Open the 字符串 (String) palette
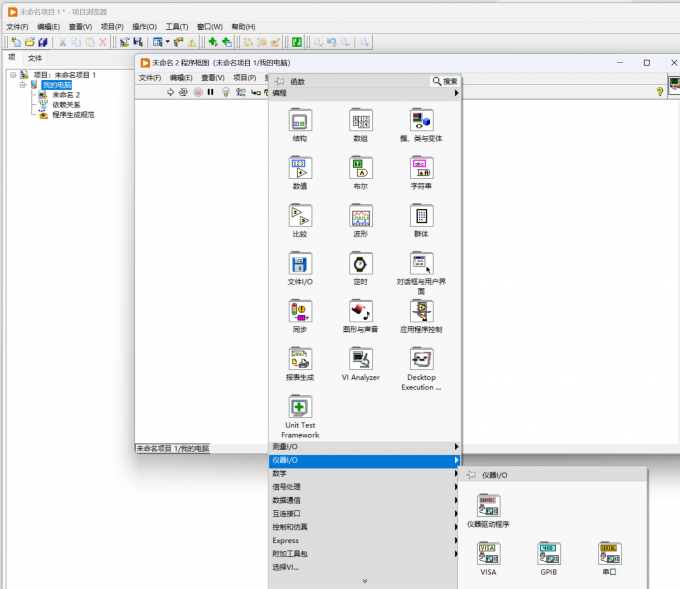The image size is (680, 589). point(422,168)
